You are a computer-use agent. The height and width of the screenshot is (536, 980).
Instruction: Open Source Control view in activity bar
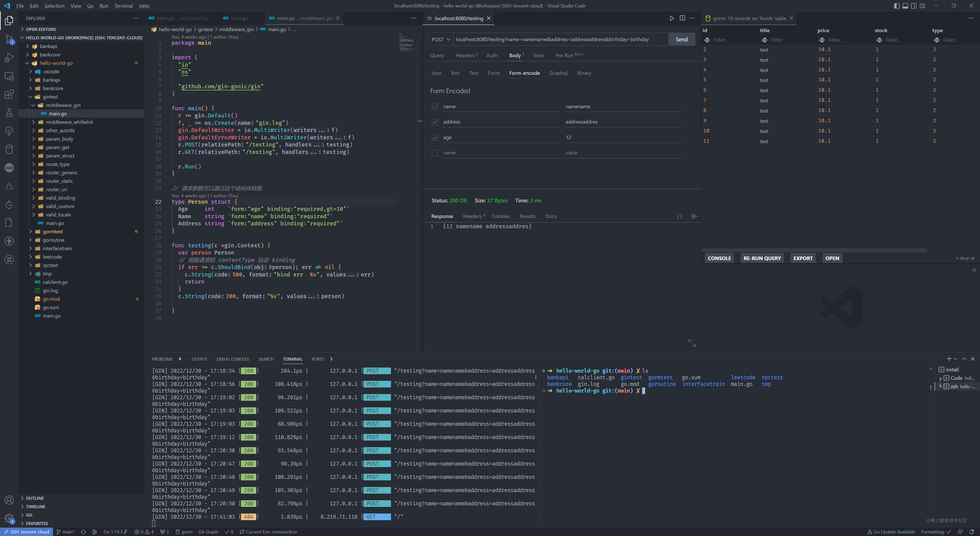point(9,39)
